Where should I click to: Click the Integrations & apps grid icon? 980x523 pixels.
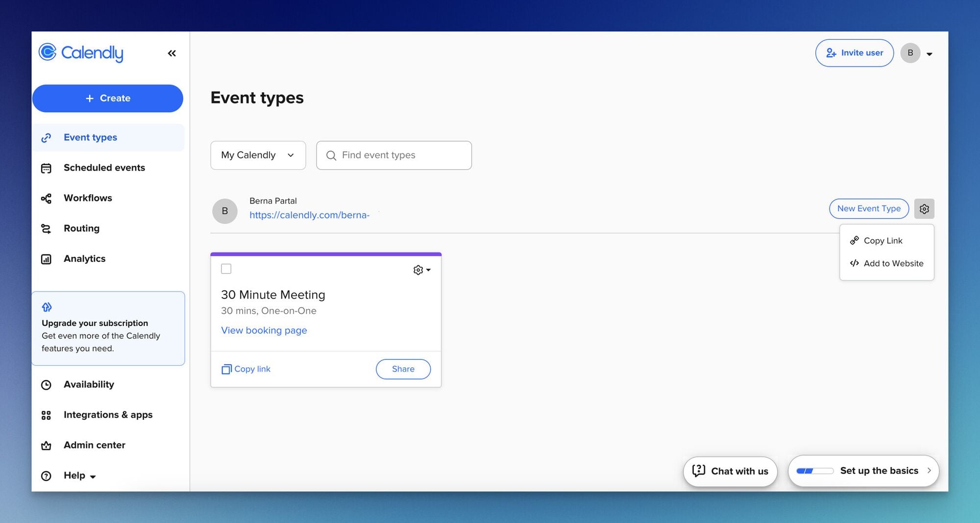[x=46, y=416]
